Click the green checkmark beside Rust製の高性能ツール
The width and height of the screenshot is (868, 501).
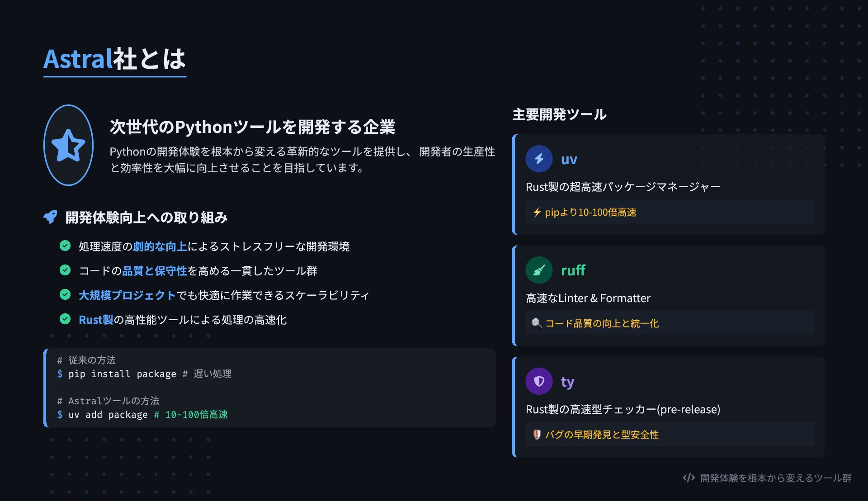(x=65, y=319)
